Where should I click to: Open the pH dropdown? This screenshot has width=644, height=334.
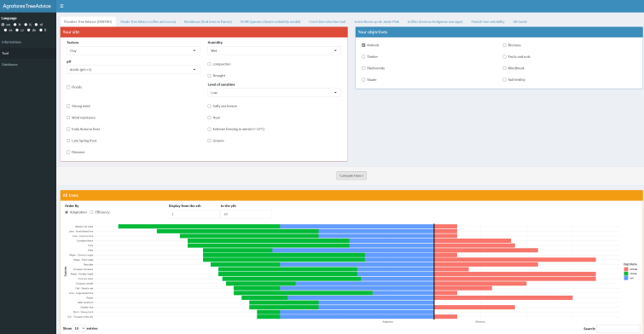133,70
